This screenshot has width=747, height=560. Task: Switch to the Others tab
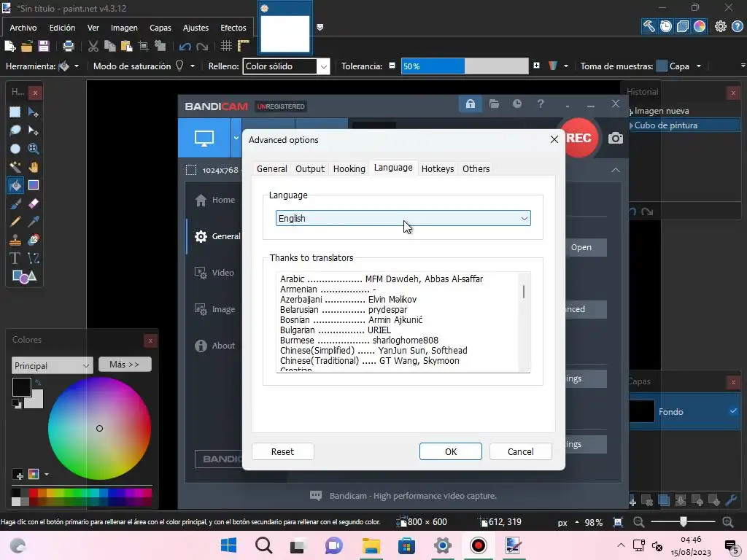(x=476, y=168)
